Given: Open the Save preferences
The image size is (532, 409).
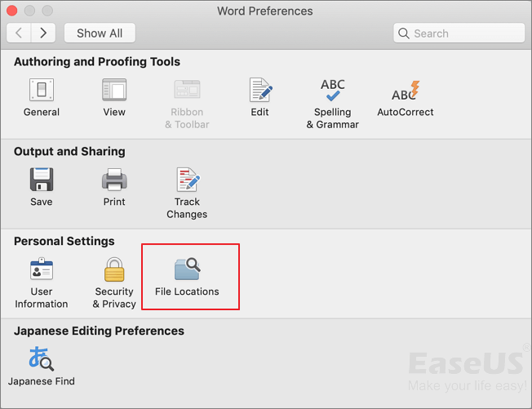Looking at the screenshot, I should click(x=41, y=181).
